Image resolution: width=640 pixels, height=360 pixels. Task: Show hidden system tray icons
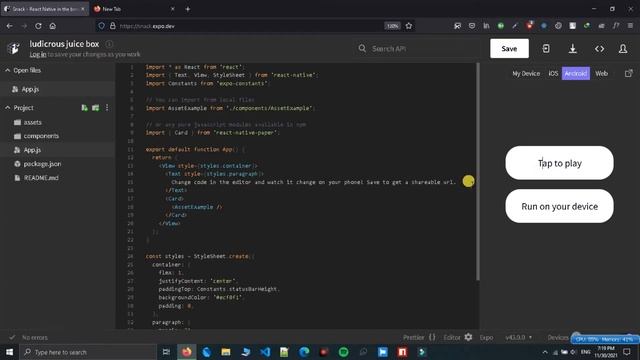coord(544,352)
